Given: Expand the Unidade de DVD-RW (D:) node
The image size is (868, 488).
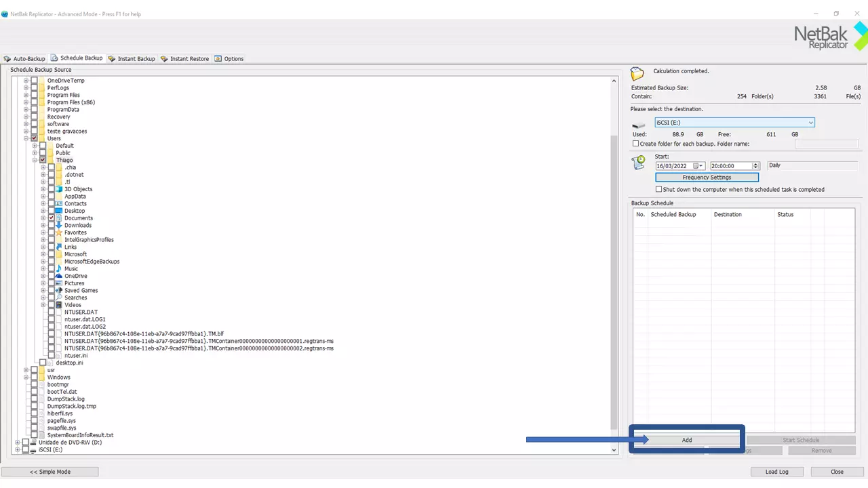Looking at the screenshot, I should 18,443.
